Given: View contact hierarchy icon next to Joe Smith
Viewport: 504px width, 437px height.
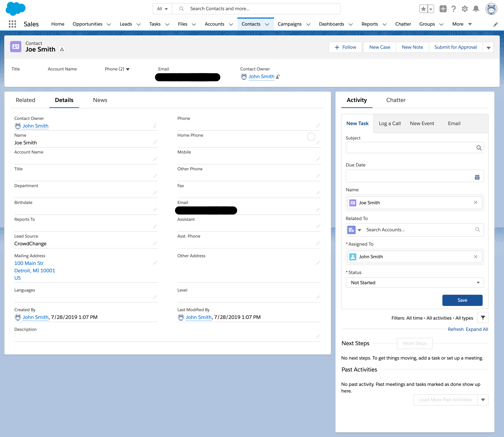Looking at the screenshot, I should [x=62, y=50].
